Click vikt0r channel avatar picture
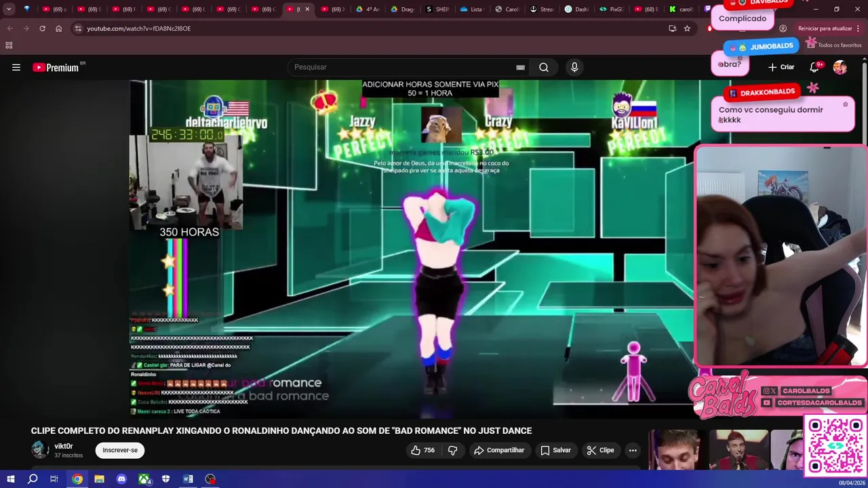Viewport: 868px width, 488px height. pyautogui.click(x=40, y=450)
